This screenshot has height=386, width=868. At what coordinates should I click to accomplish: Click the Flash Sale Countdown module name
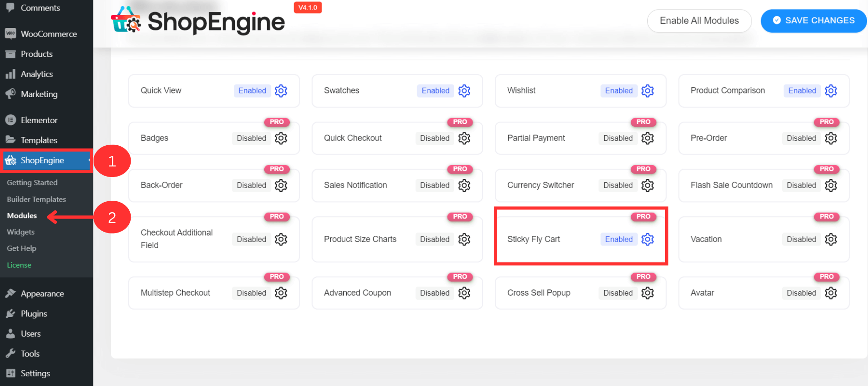point(732,185)
